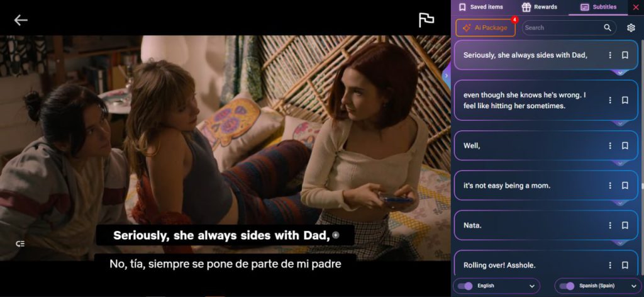Expand the Spanish (Spain) language dropdown

pos(633,286)
